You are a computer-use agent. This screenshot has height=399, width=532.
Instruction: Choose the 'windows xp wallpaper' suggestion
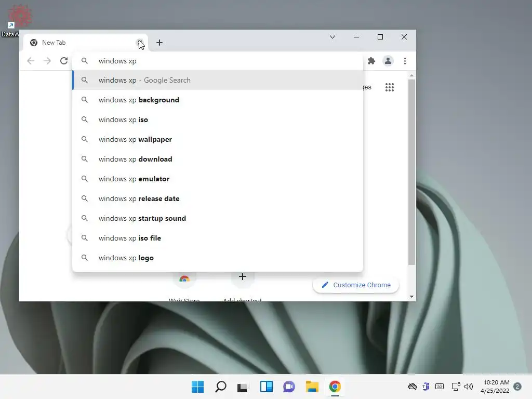click(x=218, y=139)
